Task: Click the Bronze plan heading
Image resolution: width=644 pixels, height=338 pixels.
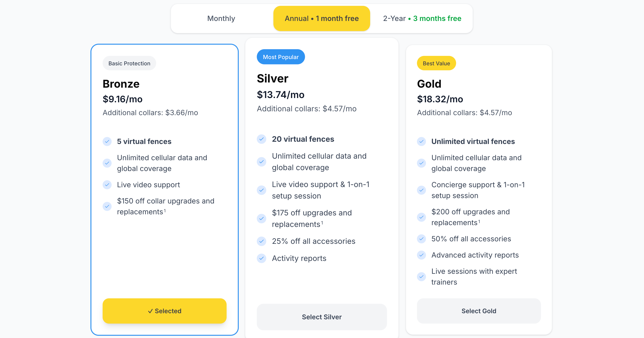Action: pos(121,84)
